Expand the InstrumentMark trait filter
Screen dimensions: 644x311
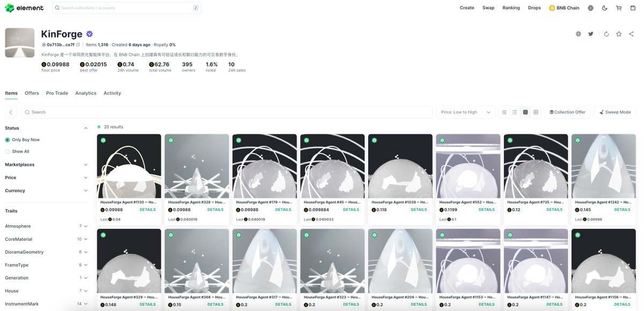pos(47,304)
